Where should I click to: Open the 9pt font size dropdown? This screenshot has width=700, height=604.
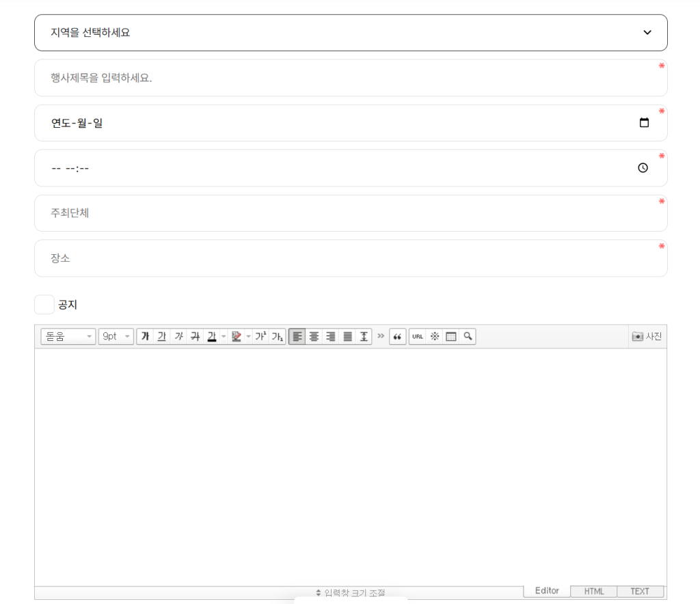click(x=116, y=336)
